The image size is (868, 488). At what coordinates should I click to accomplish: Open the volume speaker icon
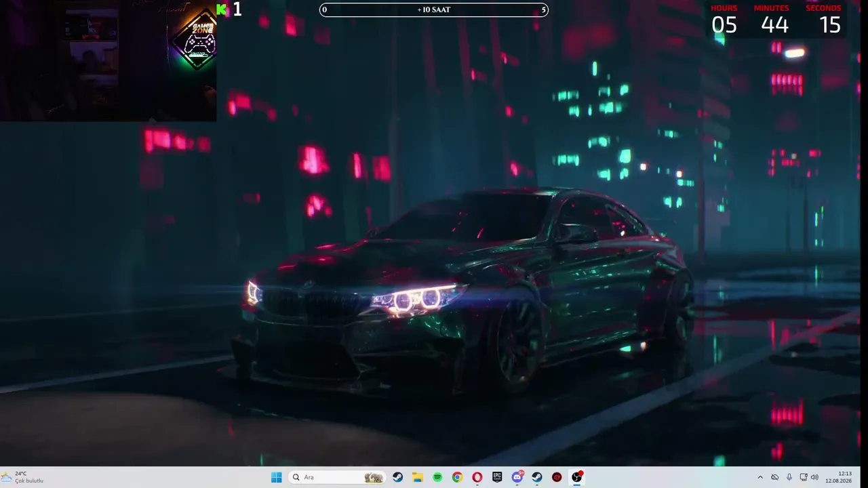tap(814, 477)
